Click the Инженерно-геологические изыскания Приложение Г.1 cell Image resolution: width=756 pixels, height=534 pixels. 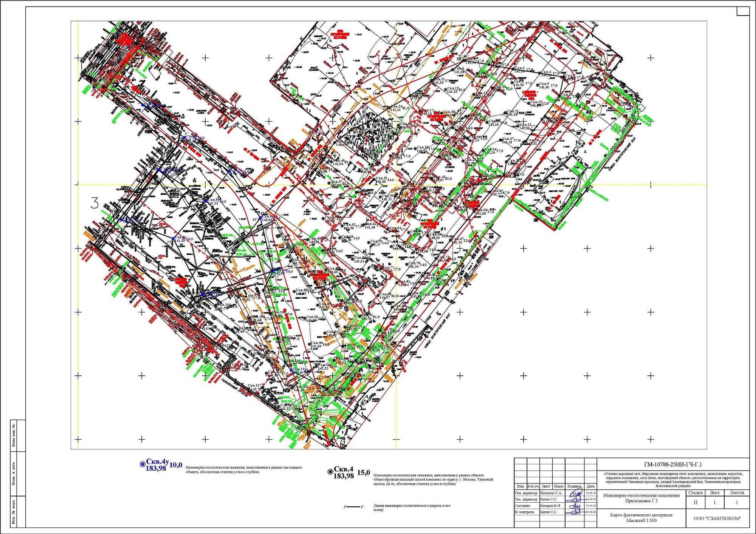(x=641, y=498)
